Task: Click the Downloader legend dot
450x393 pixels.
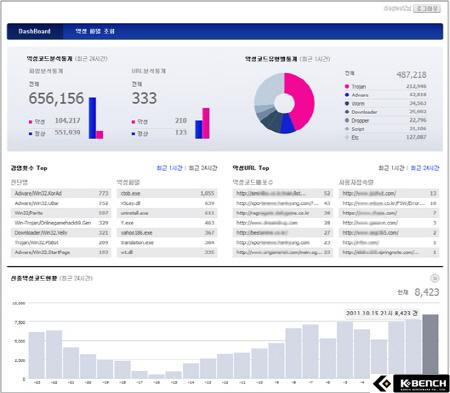Action: click(347, 112)
